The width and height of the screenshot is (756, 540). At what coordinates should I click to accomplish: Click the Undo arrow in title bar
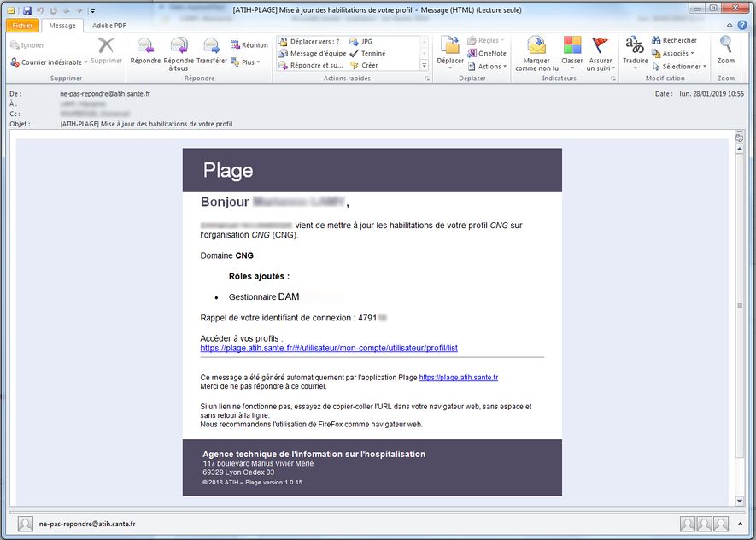click(x=40, y=10)
